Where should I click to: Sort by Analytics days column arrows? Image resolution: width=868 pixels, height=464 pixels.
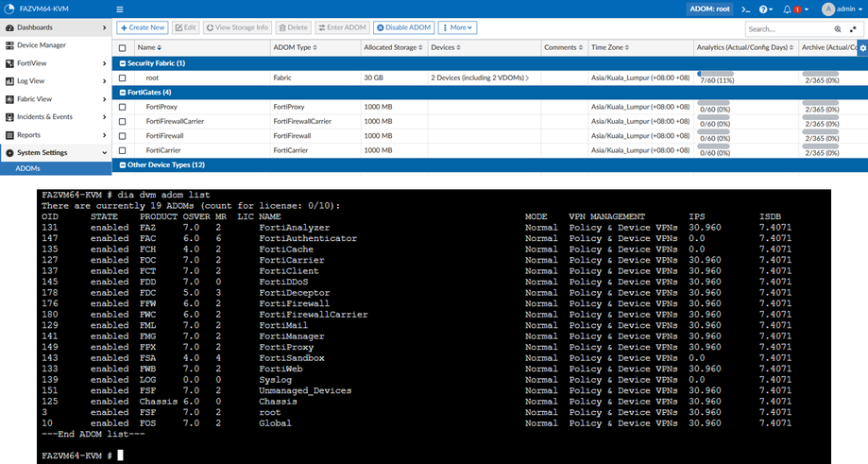point(791,47)
